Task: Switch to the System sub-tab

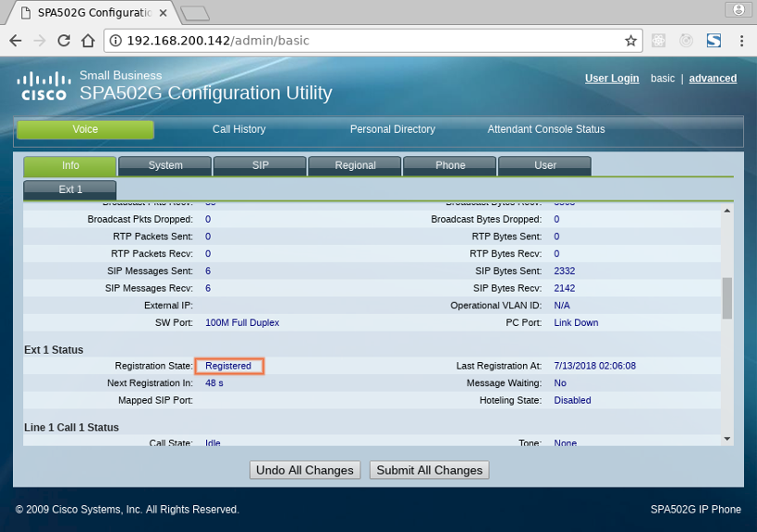Action: point(165,165)
